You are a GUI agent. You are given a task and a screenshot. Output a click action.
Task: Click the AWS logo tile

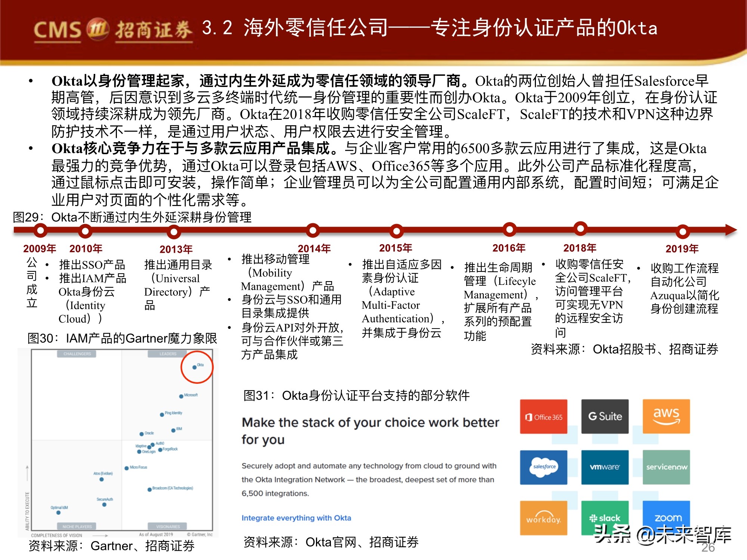[666, 415]
